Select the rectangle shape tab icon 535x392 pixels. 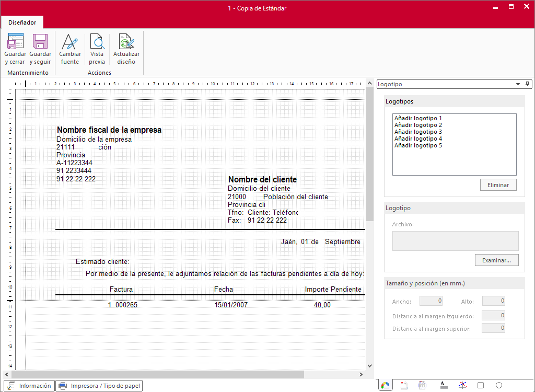[x=481, y=386]
